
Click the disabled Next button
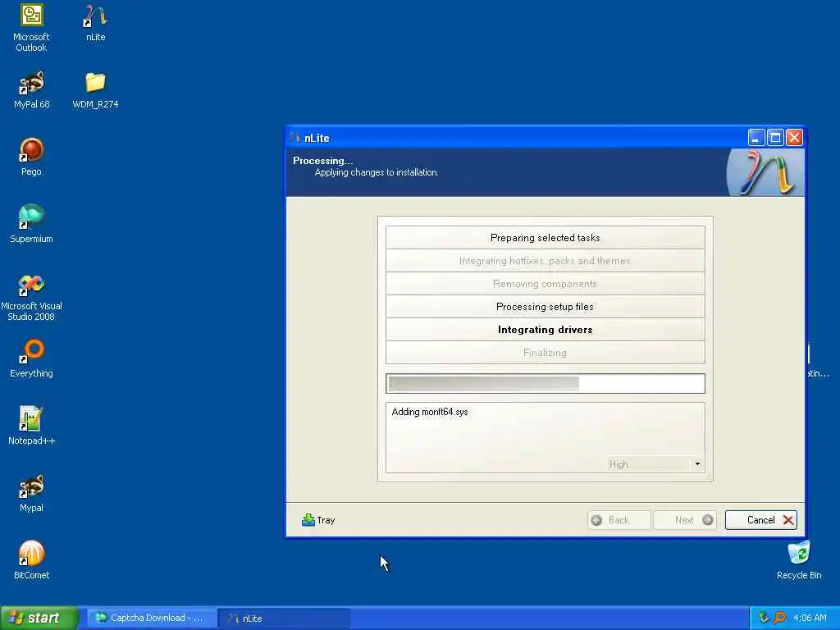(x=685, y=520)
